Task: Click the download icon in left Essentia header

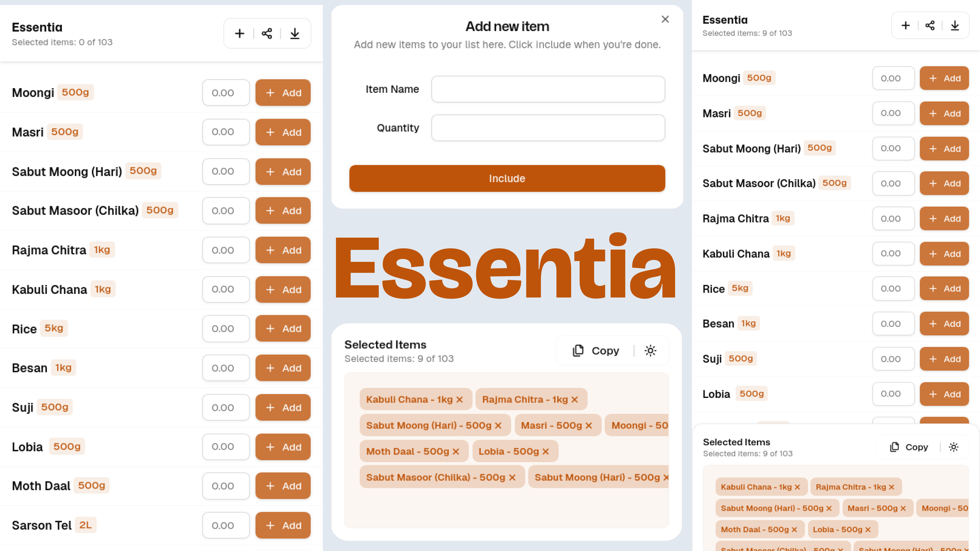Action: pyautogui.click(x=295, y=34)
